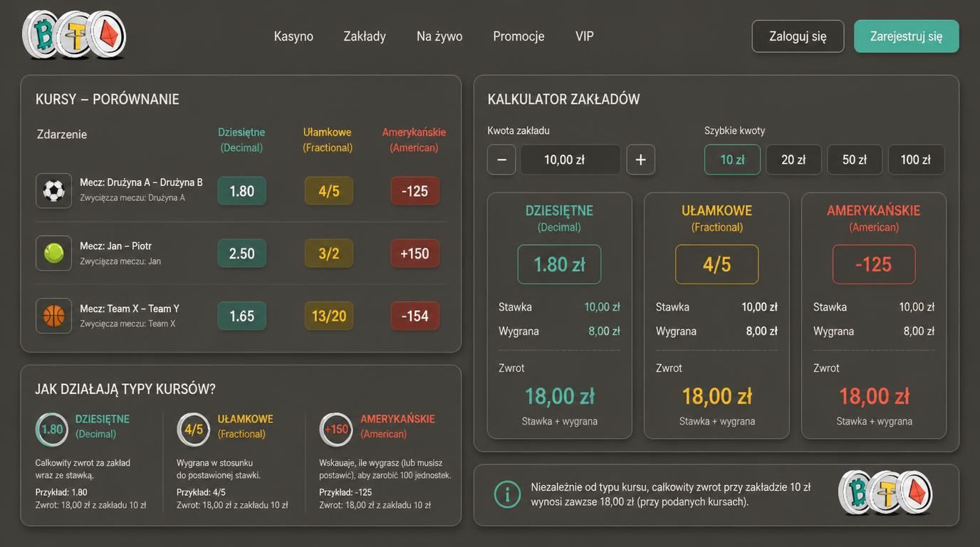Viewport: 980px width, 547px height.
Task: Click the 1.80 zł odds box in calculator
Action: (x=559, y=264)
